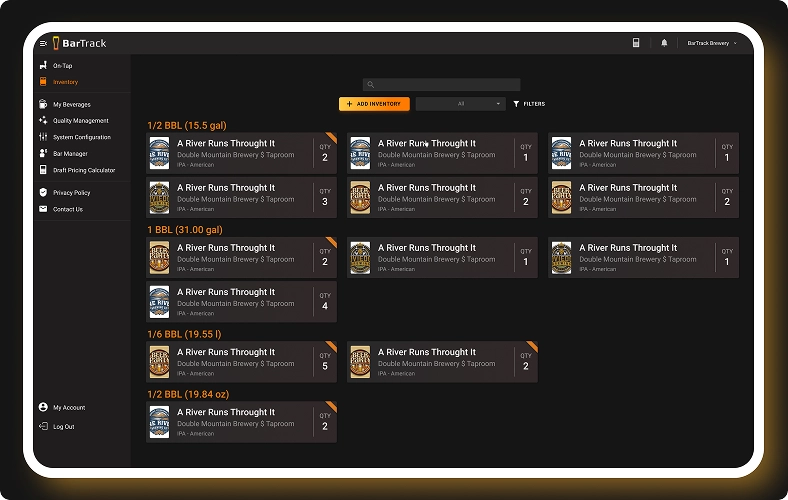Screen dimensions: 788x500
Task: Focus the inventory search field
Action: [x=441, y=84]
